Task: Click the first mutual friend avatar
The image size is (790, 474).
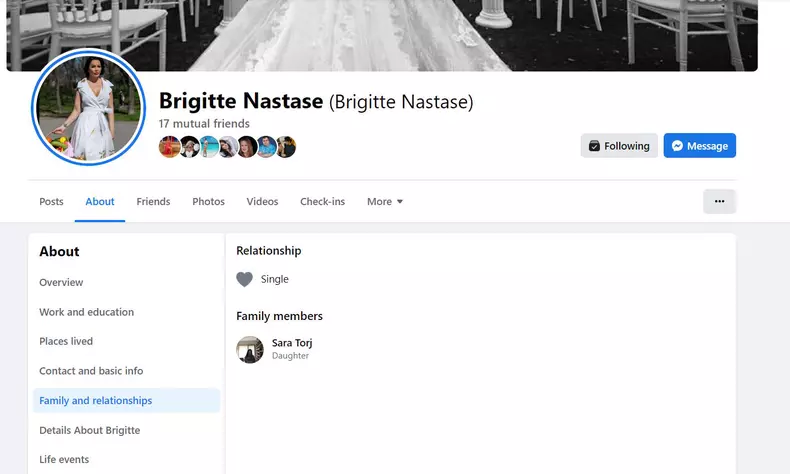Action: [169, 148]
